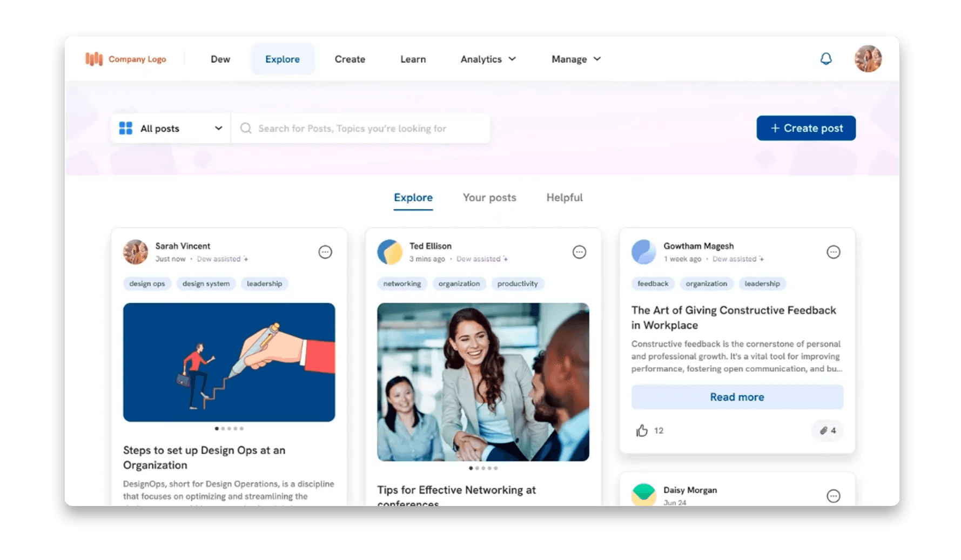
Task: Focus the Search for Posts field
Action: tap(361, 128)
